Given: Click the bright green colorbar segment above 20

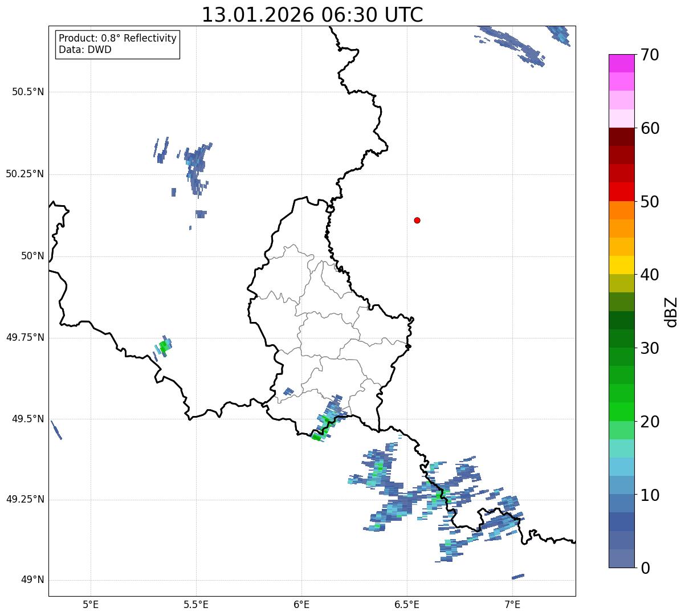Looking at the screenshot, I should pos(621,412).
